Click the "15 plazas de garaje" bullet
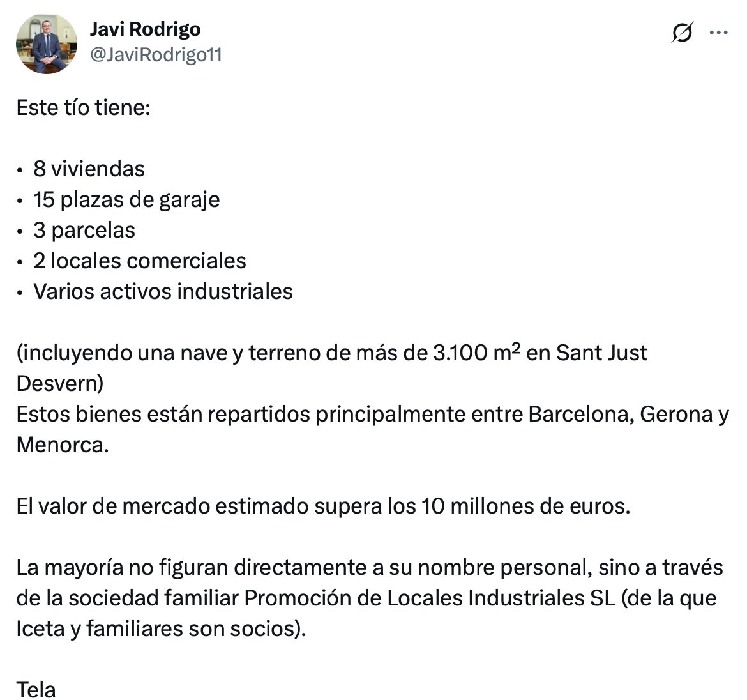 [126, 200]
